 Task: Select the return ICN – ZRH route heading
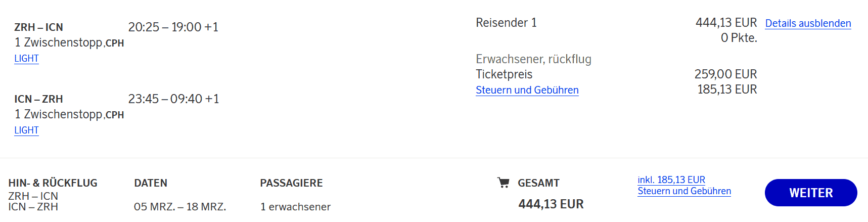click(38, 99)
